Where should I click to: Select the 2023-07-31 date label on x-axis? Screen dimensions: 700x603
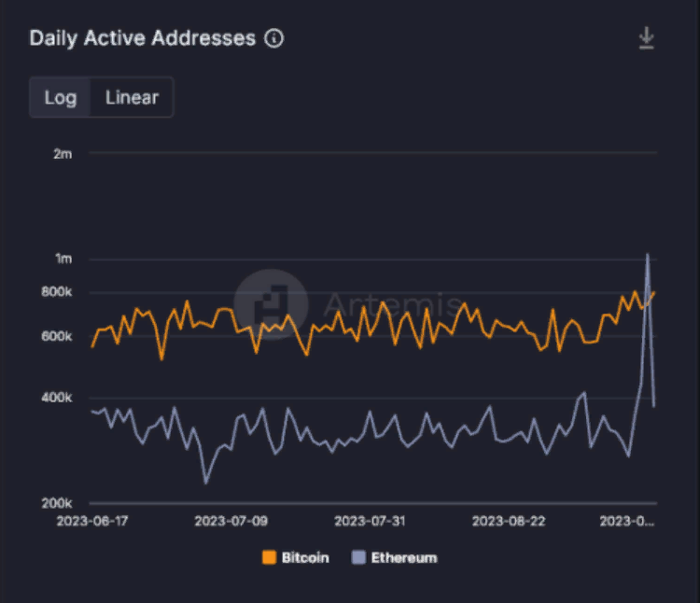[370, 520]
